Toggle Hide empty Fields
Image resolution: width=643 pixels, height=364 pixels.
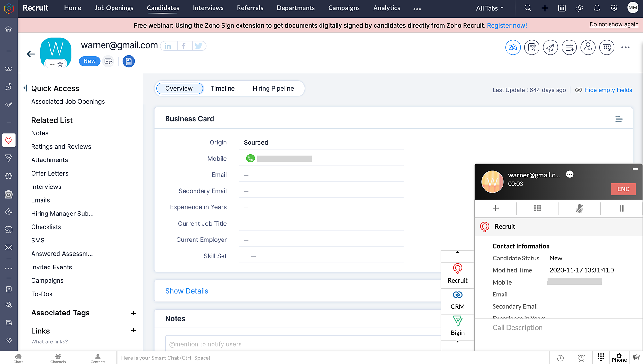click(x=603, y=90)
